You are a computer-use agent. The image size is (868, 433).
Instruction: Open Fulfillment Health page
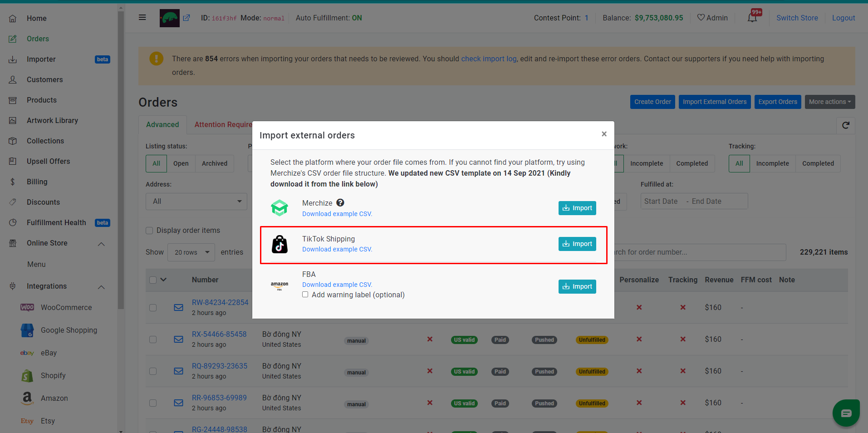[x=56, y=222]
